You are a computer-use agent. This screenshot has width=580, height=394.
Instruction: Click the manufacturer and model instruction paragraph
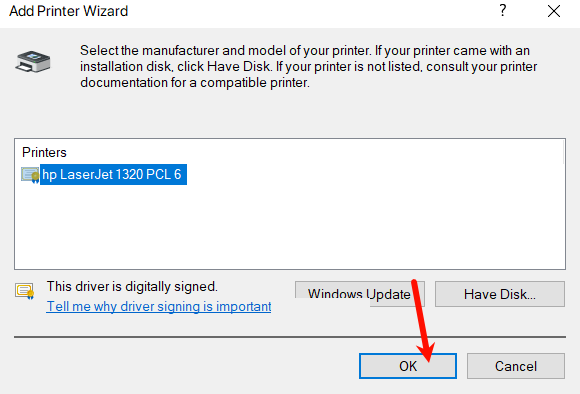click(308, 66)
